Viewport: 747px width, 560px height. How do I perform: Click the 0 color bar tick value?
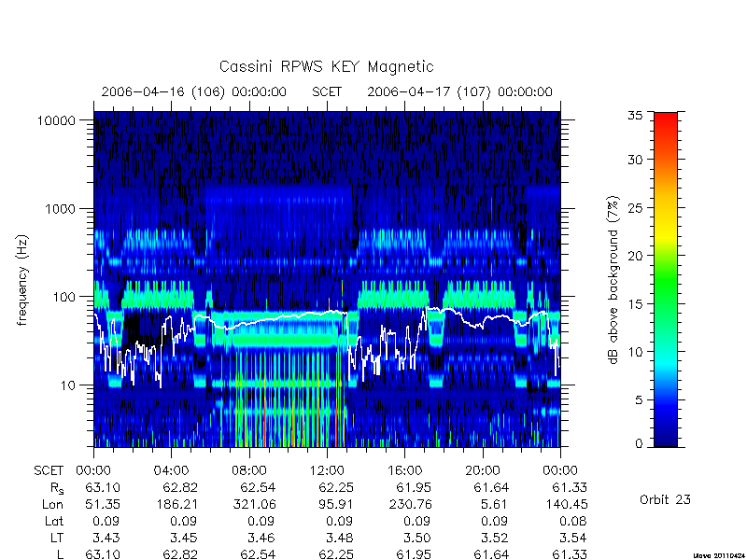639,444
